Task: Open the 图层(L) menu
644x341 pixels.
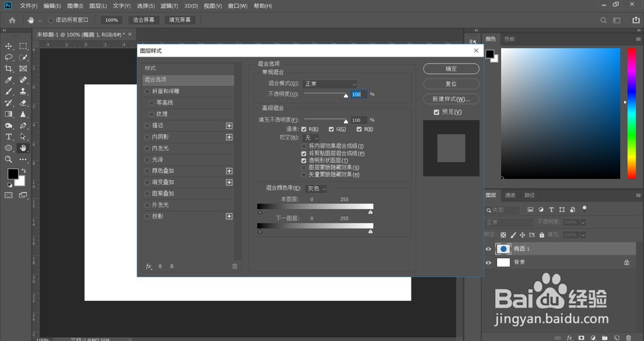Action: (98, 6)
